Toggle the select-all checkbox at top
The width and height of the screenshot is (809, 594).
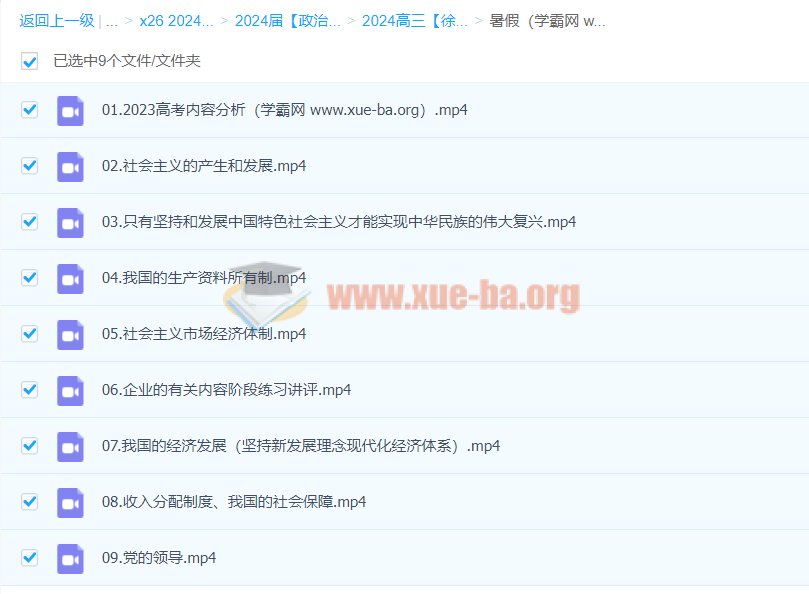coord(30,61)
